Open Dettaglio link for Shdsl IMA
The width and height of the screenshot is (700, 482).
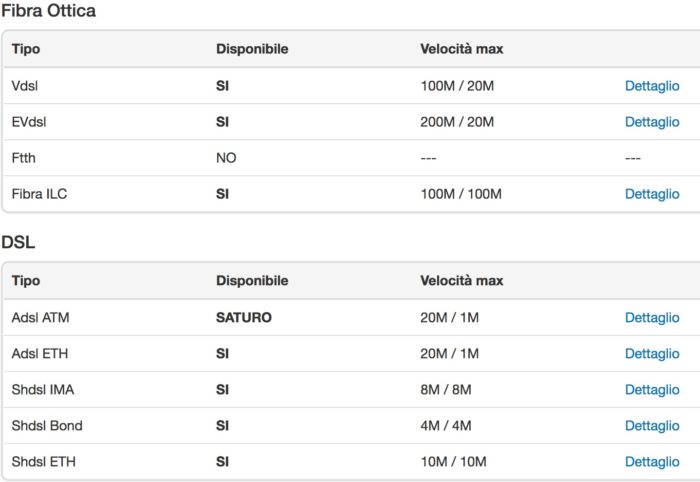click(x=652, y=390)
